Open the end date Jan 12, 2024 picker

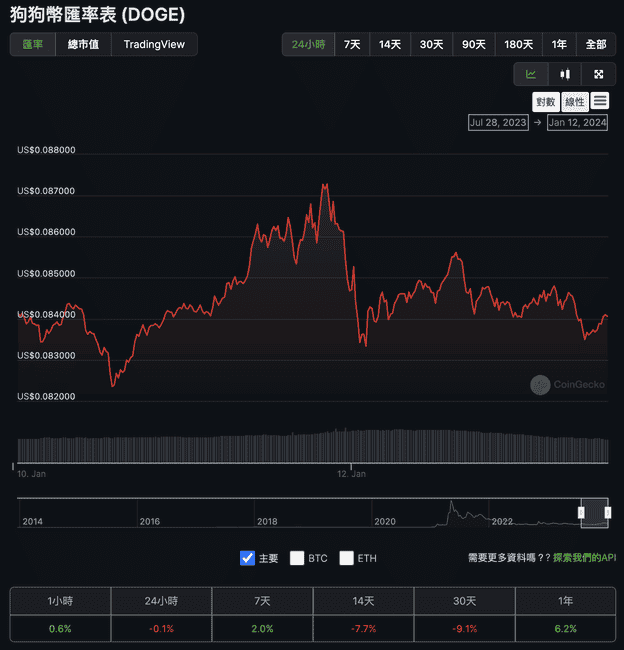coord(577,123)
